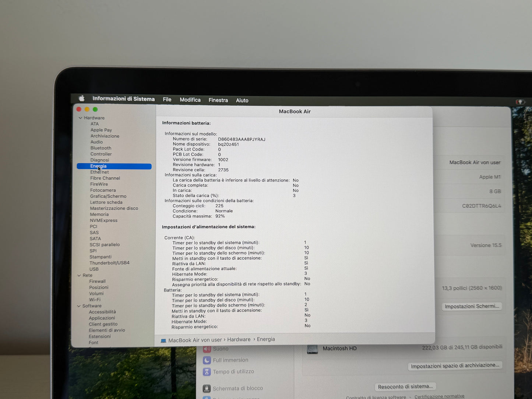
Task: Select Controller in sidebar
Action: (101, 154)
